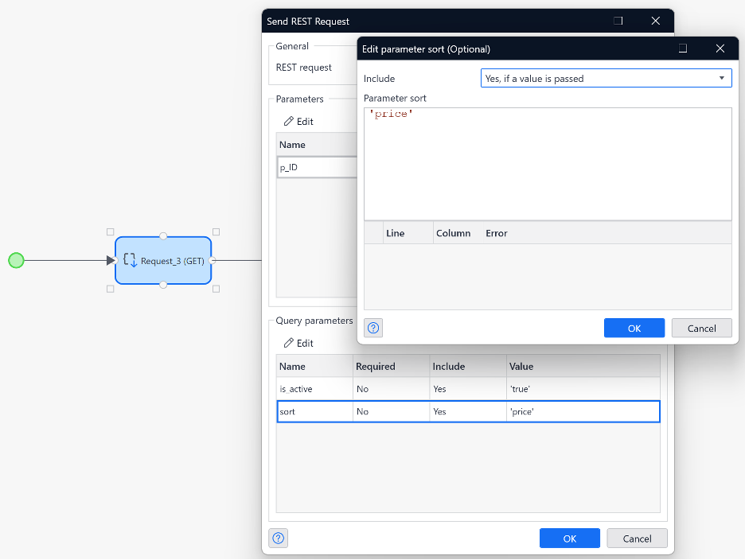
Task: Maximize the Edit parameter sort dialog
Action: 683,49
